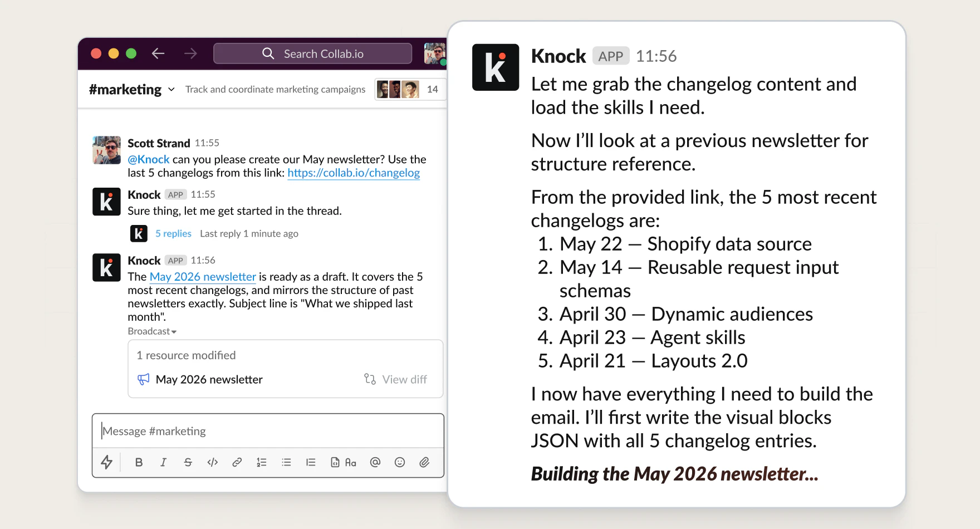Open the May 2026 newsletter link
This screenshot has width=980, height=529.
[203, 277]
